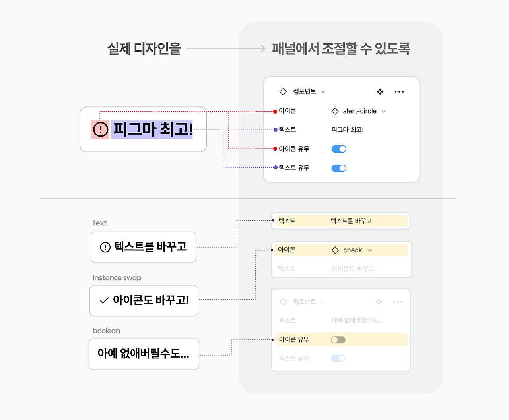
Task: Open the three-dot more menu in the unfaded 컴포넌트 header
Action: (399, 92)
